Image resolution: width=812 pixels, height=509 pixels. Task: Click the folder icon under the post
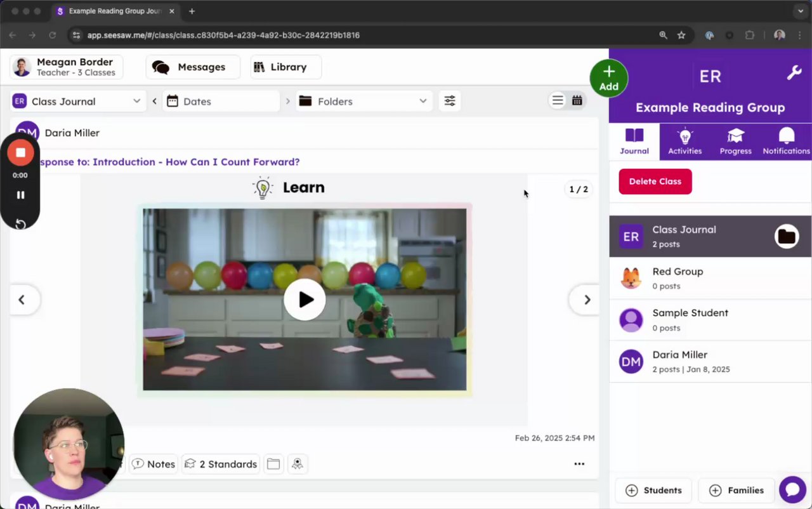click(x=273, y=464)
